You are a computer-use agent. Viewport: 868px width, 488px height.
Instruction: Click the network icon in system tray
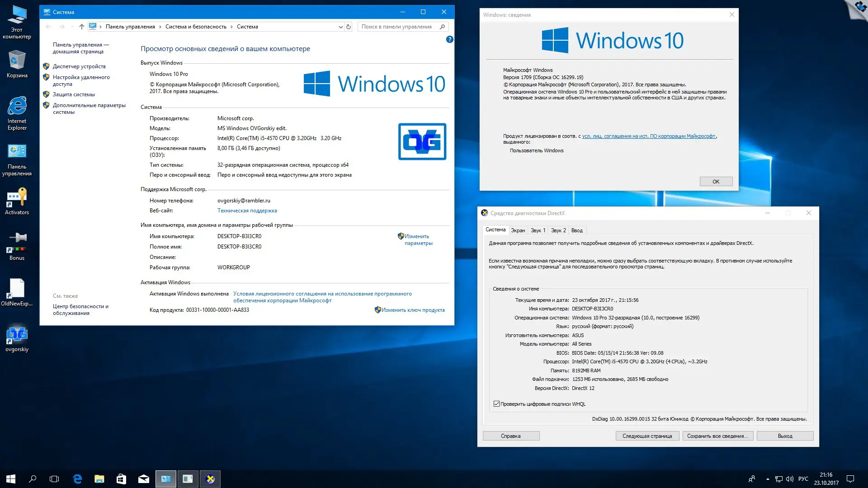[778, 479]
